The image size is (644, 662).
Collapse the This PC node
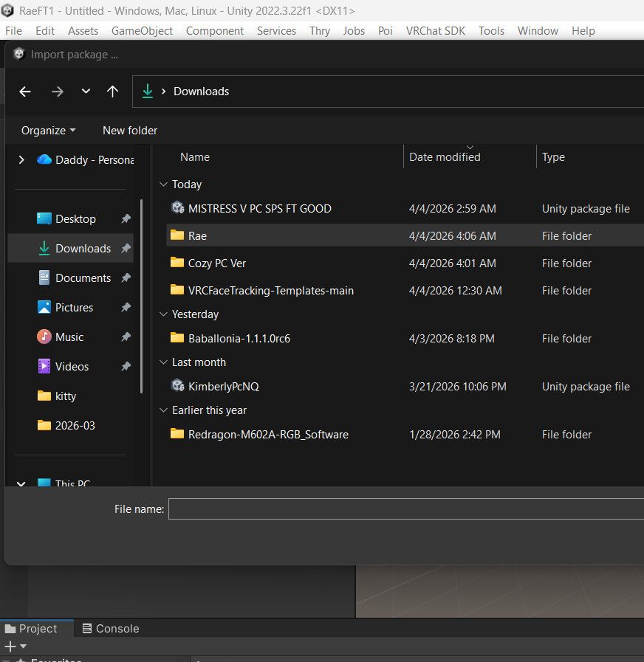point(21,483)
